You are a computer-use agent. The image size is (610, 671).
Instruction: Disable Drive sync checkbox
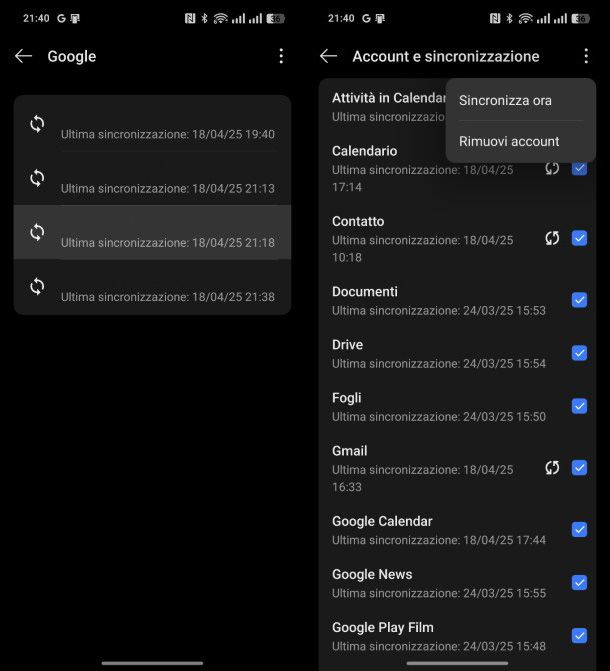[579, 353]
